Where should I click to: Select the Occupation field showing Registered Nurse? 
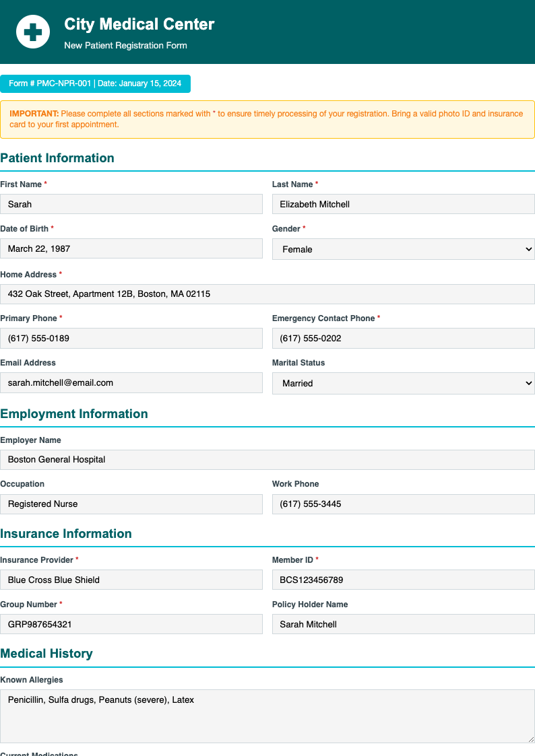131,504
